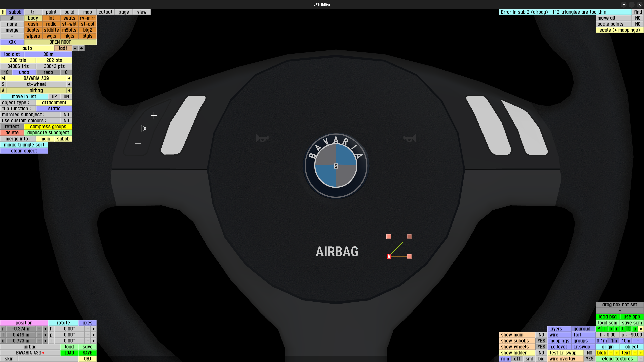Click the 'S' subobject marker on logo
Screen dimensions: 644x362
pos(336,166)
